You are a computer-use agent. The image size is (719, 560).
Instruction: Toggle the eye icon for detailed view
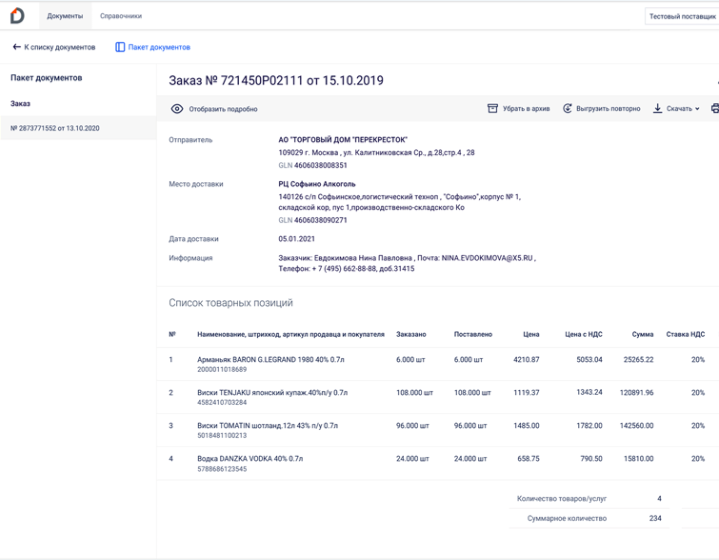point(177,109)
